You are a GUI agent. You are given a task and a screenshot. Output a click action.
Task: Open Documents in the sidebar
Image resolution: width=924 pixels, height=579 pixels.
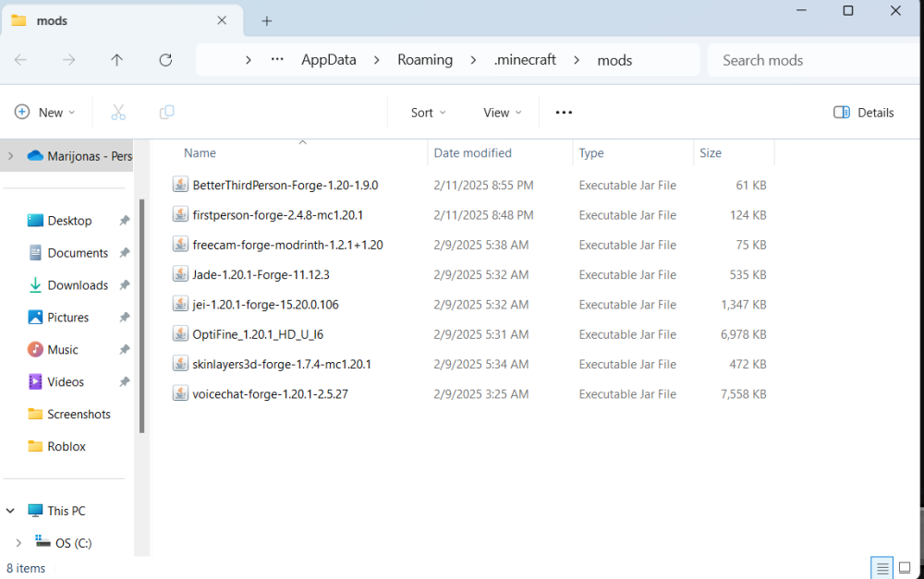[78, 253]
